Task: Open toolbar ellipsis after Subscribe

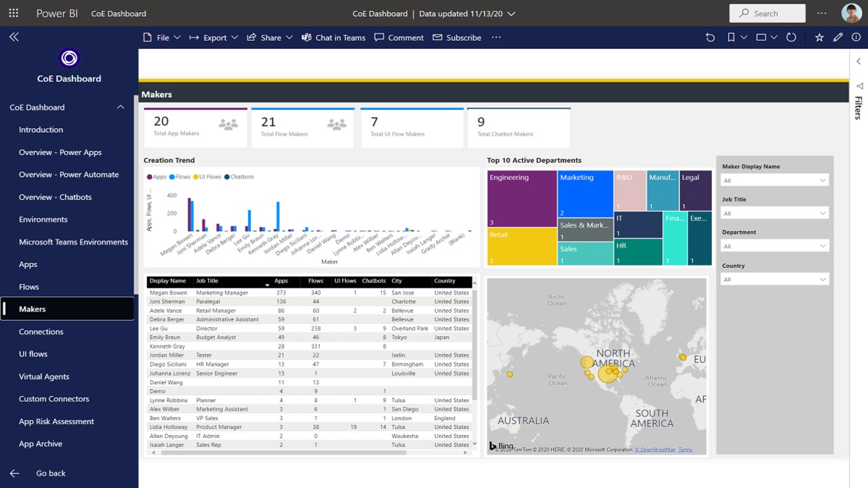Action: click(496, 37)
